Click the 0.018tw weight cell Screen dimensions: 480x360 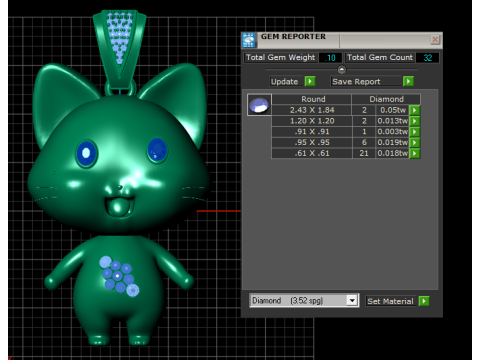click(x=393, y=153)
